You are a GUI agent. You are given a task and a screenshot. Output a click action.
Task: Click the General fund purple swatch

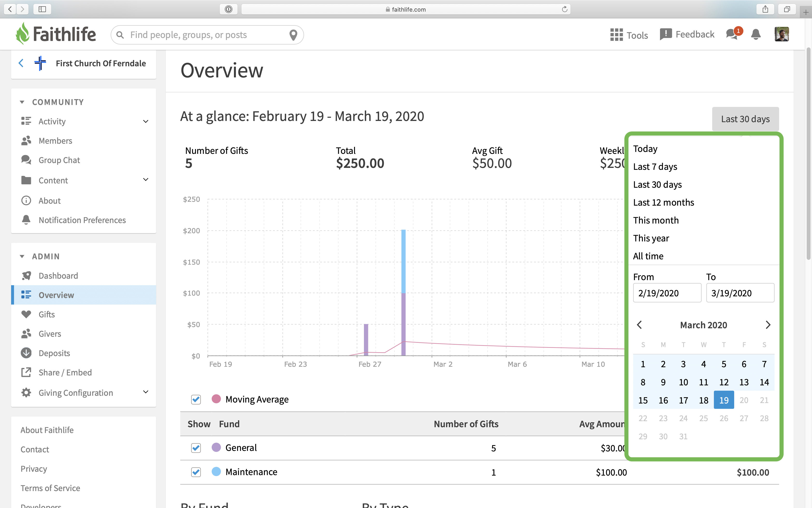(x=217, y=447)
